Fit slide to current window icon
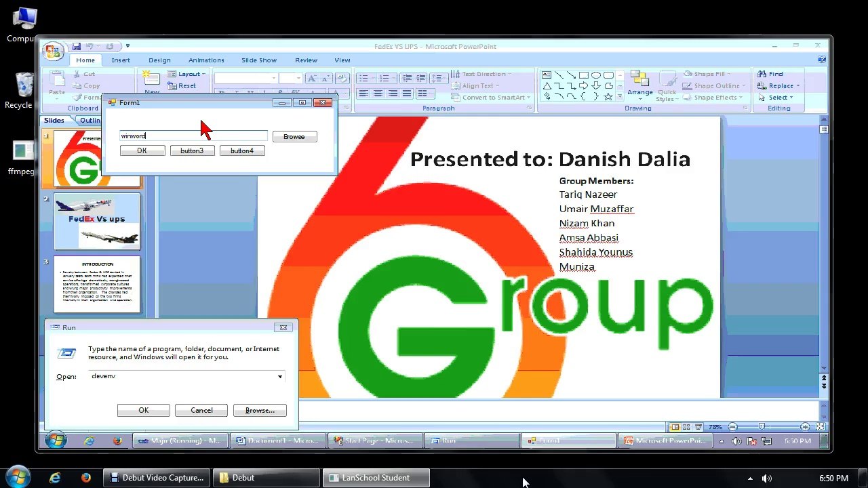This screenshot has height=488, width=868. point(821,427)
